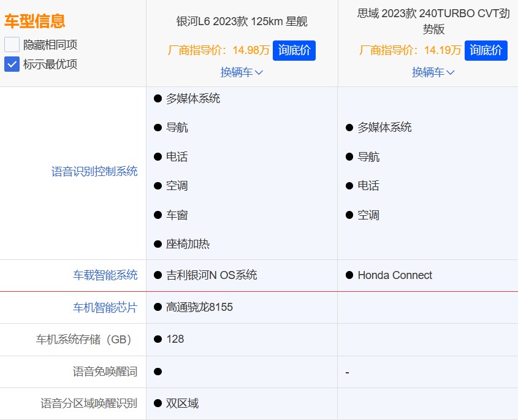Screen dimensions: 518x420
Task: Click 询底价 button for 思域
Action: tap(486, 50)
